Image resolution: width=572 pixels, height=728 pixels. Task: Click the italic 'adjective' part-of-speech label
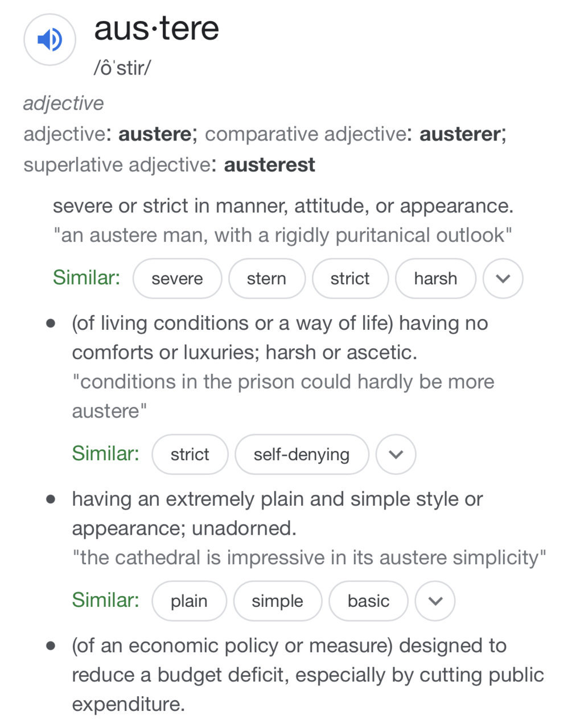coord(64,104)
